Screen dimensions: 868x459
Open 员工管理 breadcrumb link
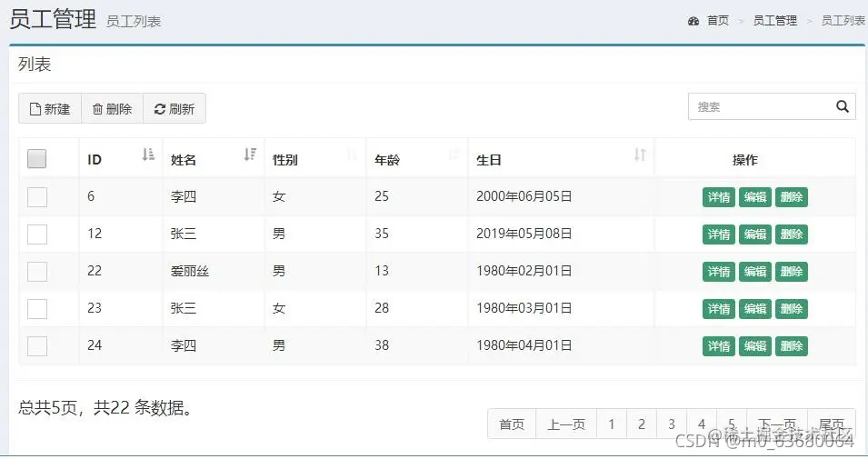[775, 21]
